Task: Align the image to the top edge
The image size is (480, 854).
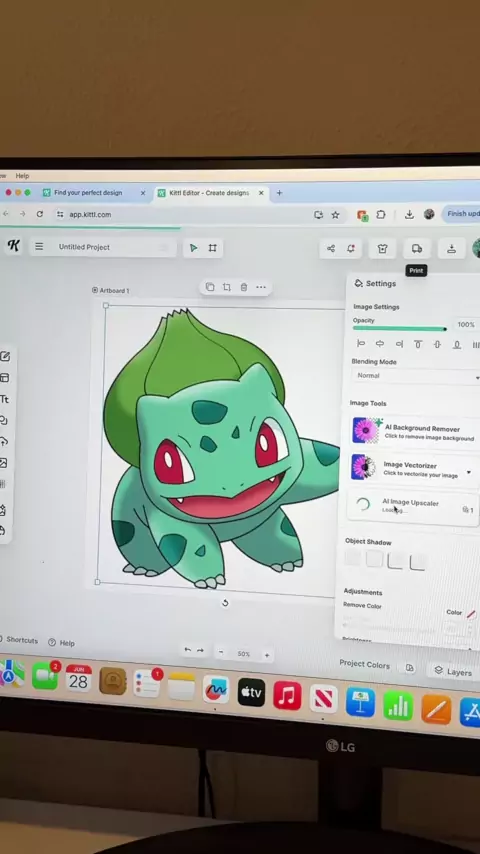Action: (x=418, y=344)
